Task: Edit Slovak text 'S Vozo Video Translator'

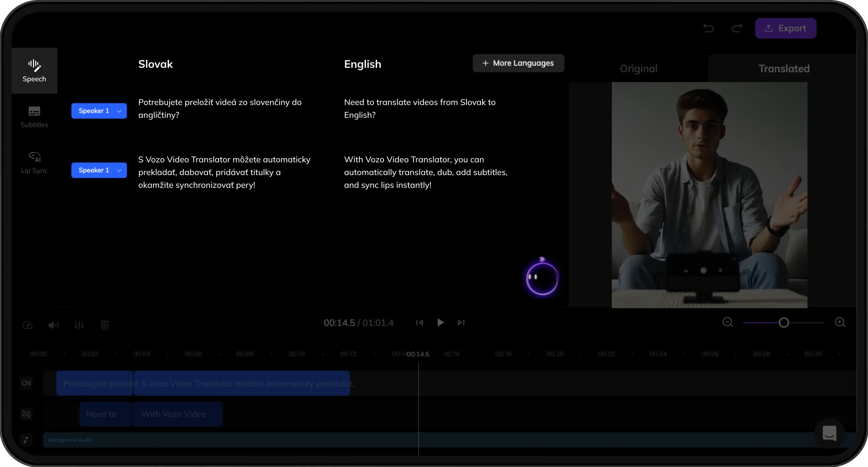Action: (x=224, y=172)
